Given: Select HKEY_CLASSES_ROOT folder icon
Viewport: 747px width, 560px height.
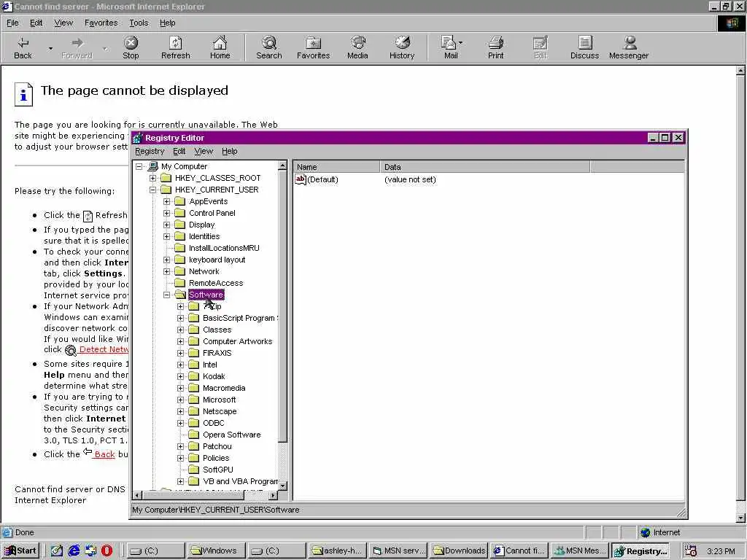Looking at the screenshot, I should tap(166, 178).
